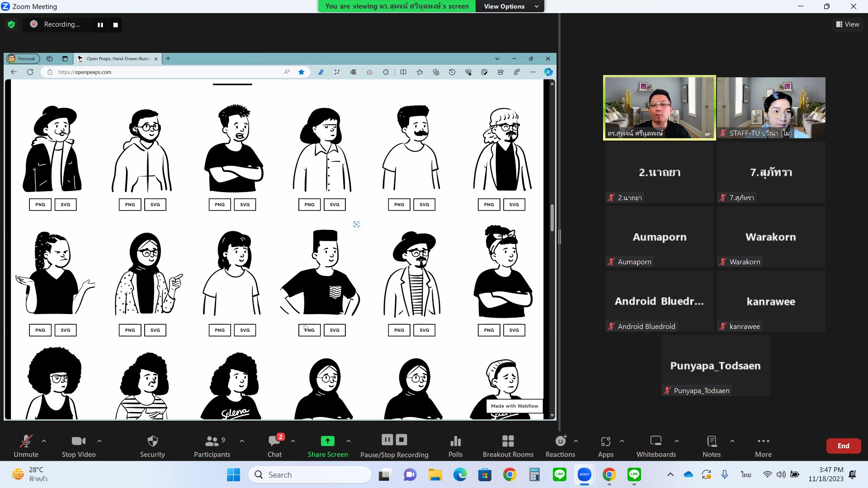Image resolution: width=868 pixels, height=488 pixels.
Task: Stop recording from top-left indicator
Action: point(116,25)
